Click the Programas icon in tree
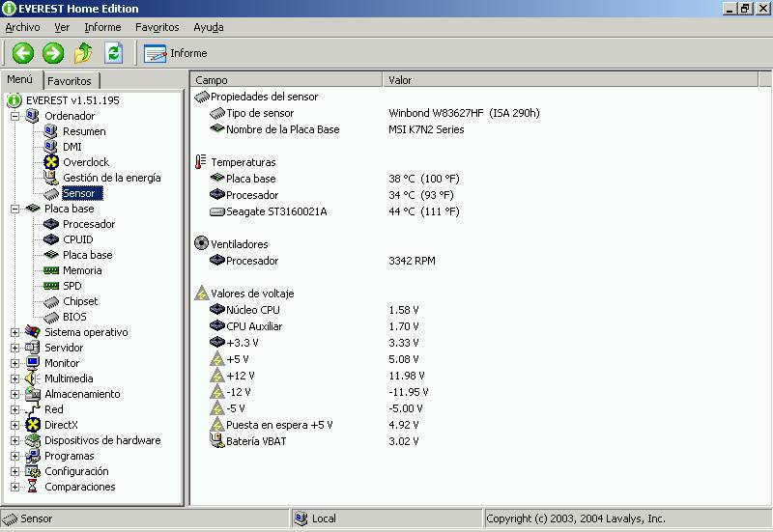This screenshot has width=773, height=532. [33, 456]
